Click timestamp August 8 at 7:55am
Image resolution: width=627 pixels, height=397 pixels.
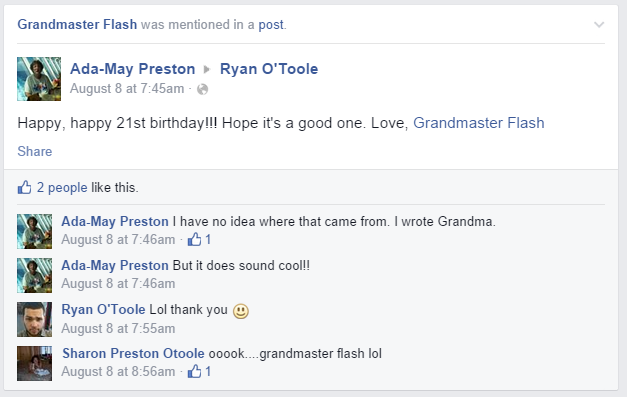click(x=118, y=328)
